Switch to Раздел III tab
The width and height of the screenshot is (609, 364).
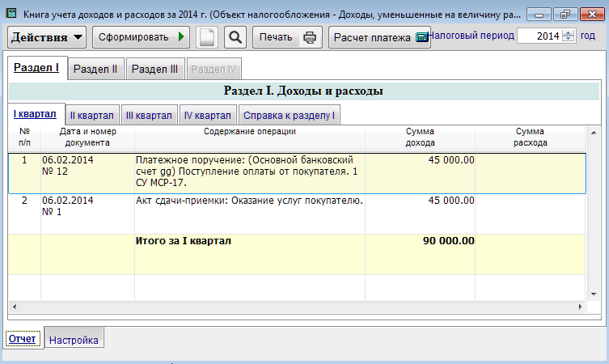(154, 70)
